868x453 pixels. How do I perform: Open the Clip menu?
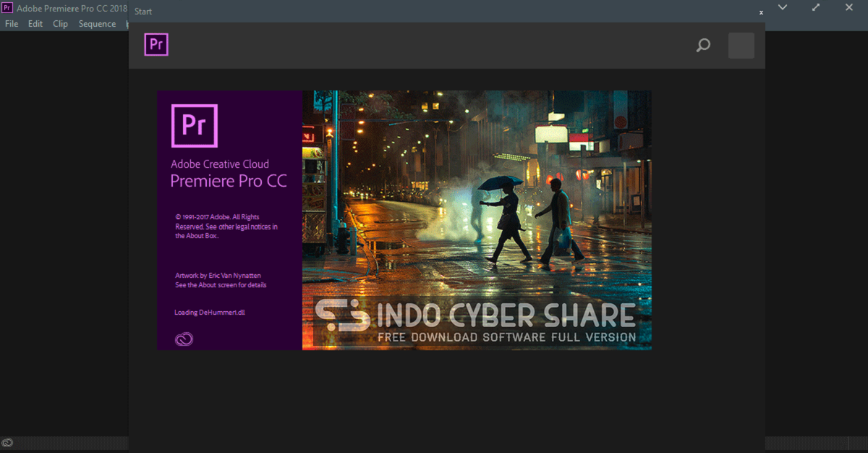[60, 24]
